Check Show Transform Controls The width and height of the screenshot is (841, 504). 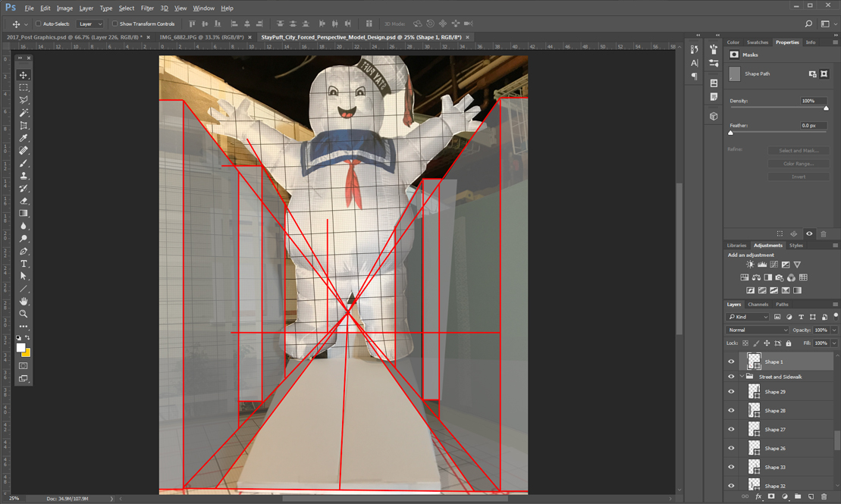115,23
